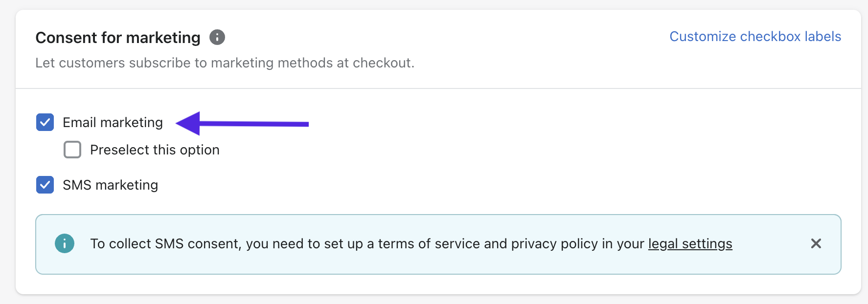This screenshot has height=304, width=868.
Task: Select the Consent for marketing heading
Action: pyautogui.click(x=118, y=38)
